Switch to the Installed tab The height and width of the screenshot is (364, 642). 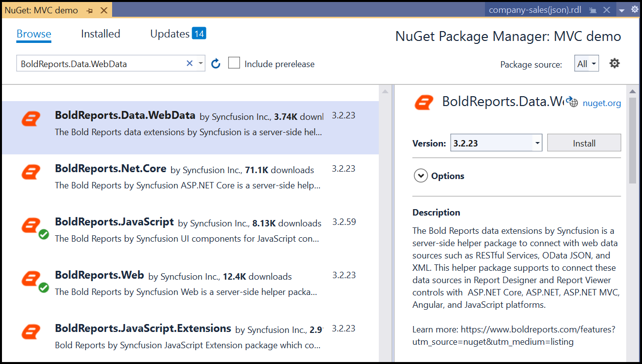click(x=100, y=34)
